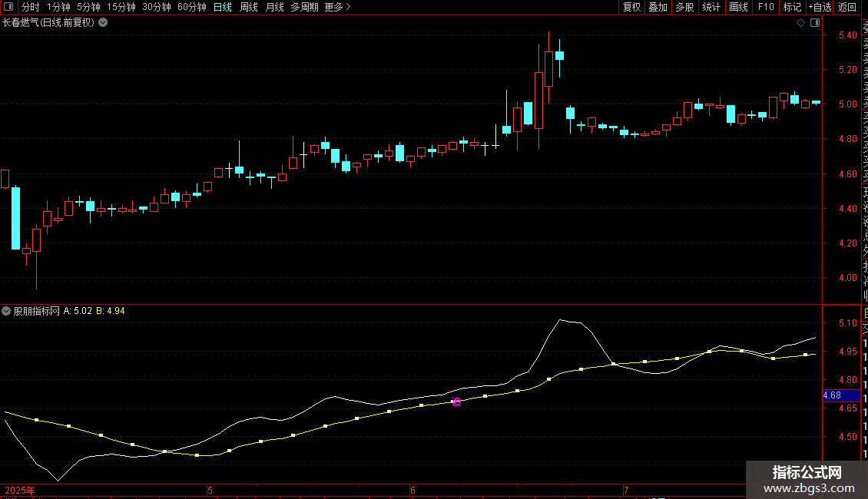868x499 pixels.
Task: Click month 6 marker on time axis
Action: click(413, 490)
